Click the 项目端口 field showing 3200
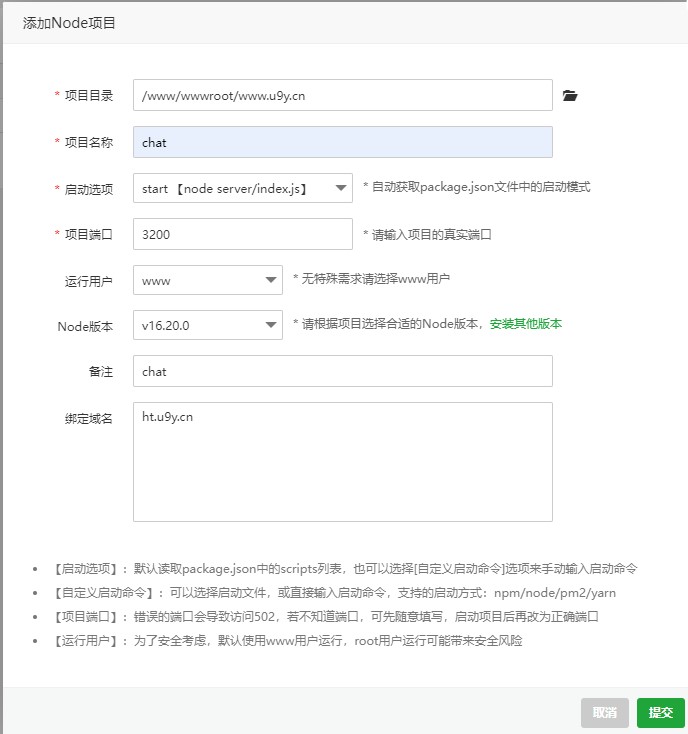The height and width of the screenshot is (734, 688). [242, 234]
